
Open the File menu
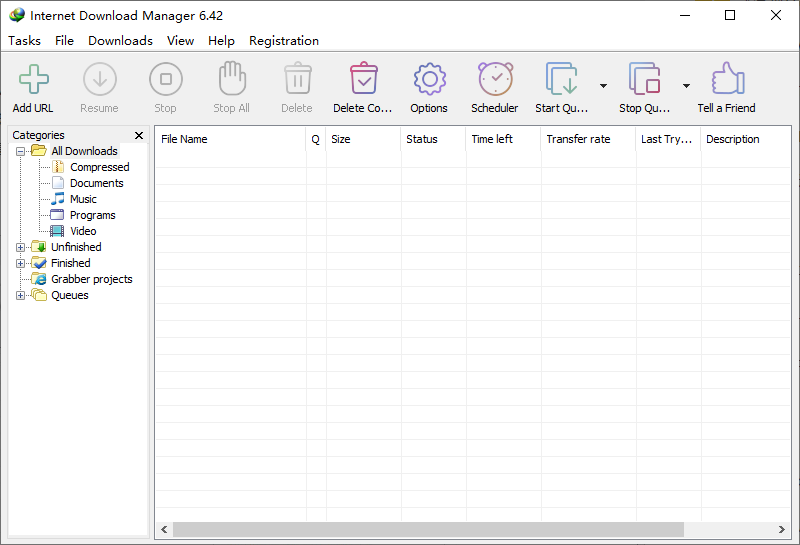point(64,41)
